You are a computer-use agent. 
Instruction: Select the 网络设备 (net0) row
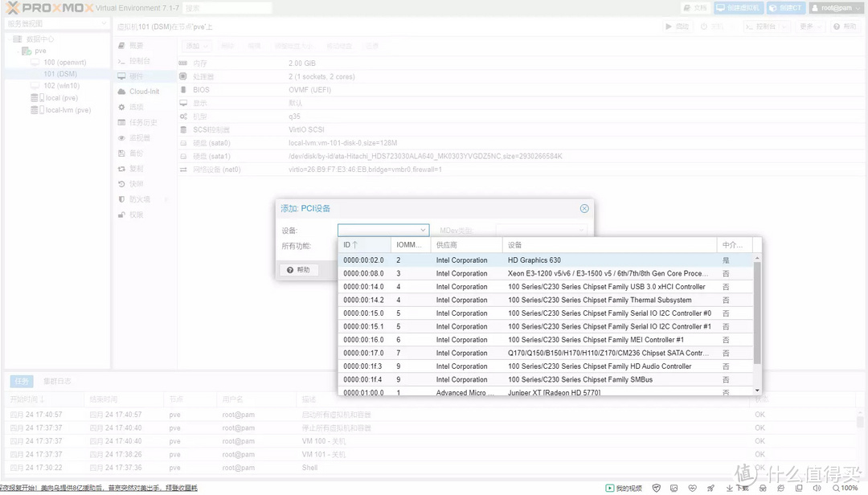click(x=520, y=170)
